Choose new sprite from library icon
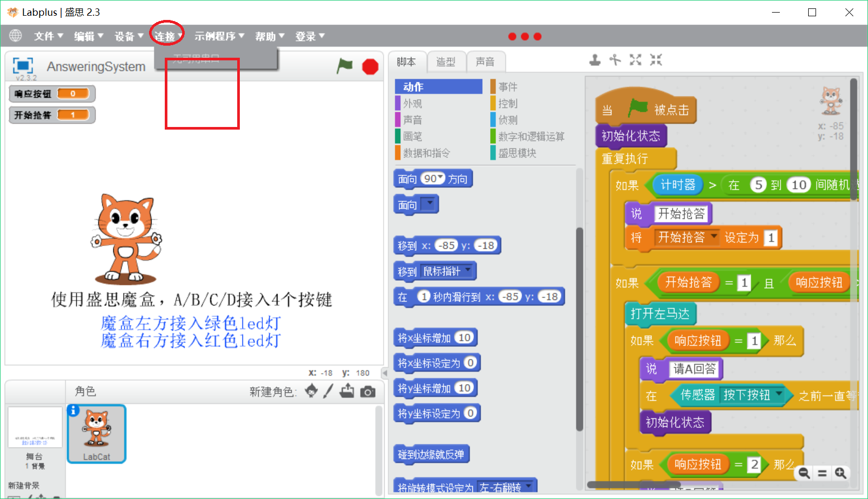Screen dimensions: 868x499 point(311,391)
